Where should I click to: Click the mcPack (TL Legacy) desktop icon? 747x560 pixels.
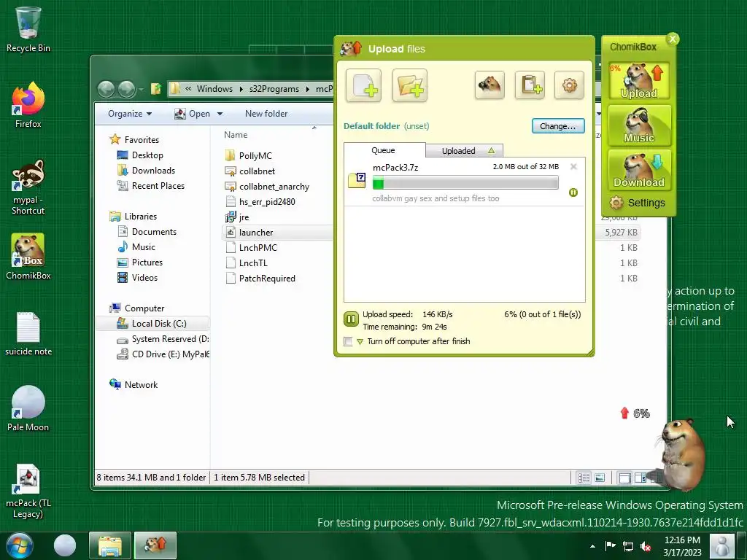pos(28,491)
